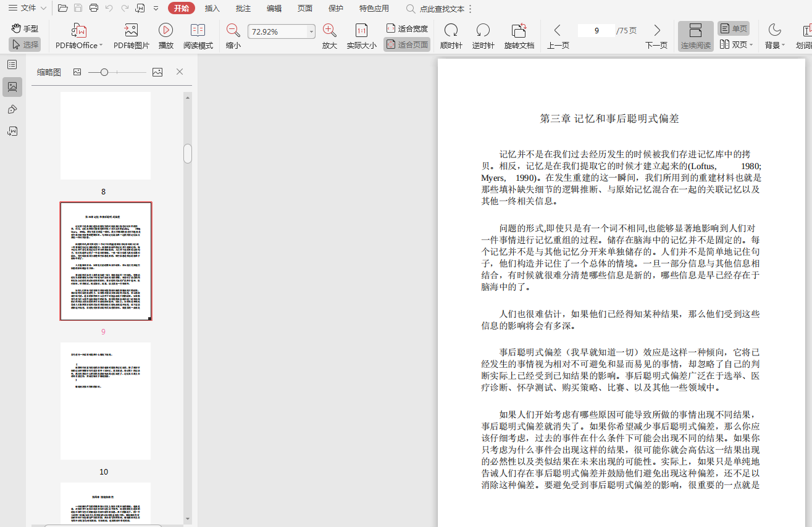
Task: Click the 旋转文档 icon
Action: [x=519, y=31]
